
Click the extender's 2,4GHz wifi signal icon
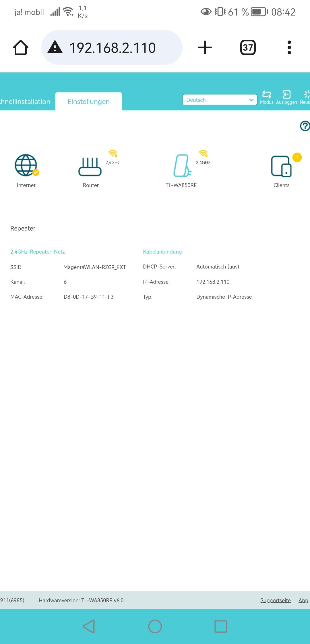[203, 154]
